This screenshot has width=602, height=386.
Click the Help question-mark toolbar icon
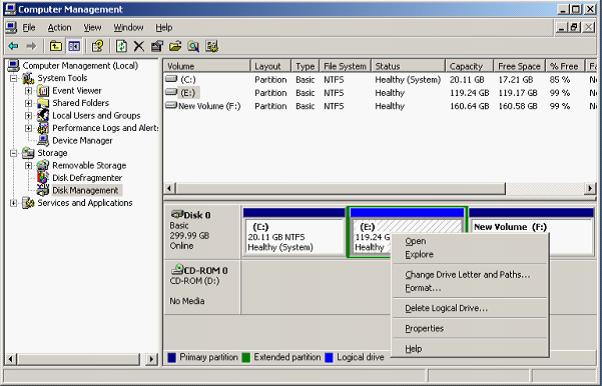click(x=98, y=46)
